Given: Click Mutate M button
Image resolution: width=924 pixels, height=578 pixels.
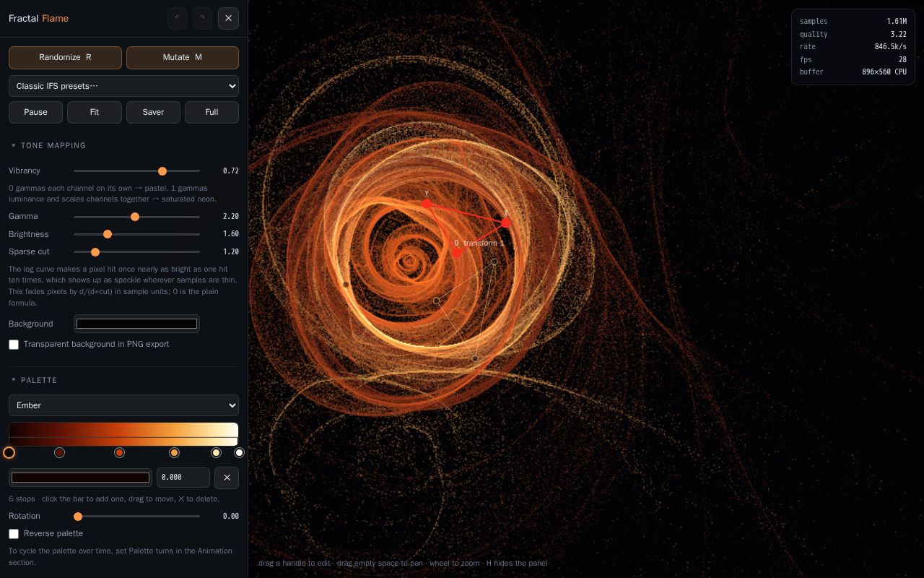Looking at the screenshot, I should [x=183, y=58].
